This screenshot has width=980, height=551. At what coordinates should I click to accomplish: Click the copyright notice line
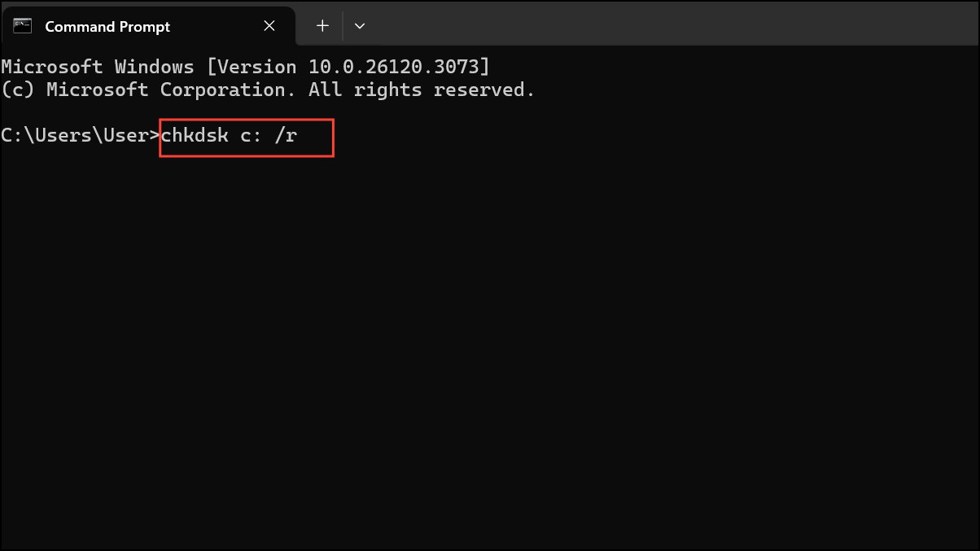pos(267,89)
